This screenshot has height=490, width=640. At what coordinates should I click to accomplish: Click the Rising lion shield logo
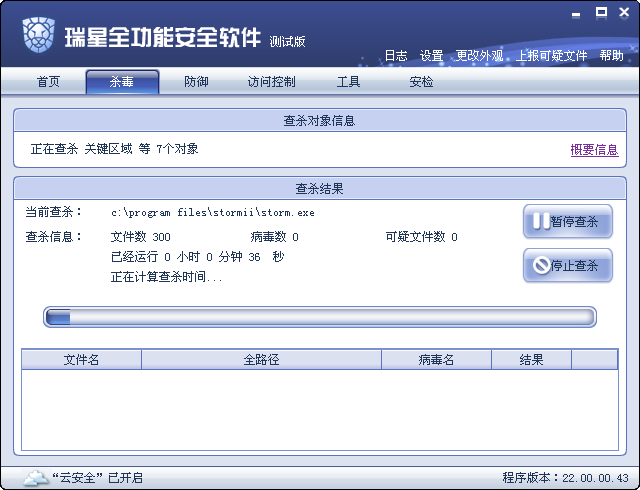38,35
